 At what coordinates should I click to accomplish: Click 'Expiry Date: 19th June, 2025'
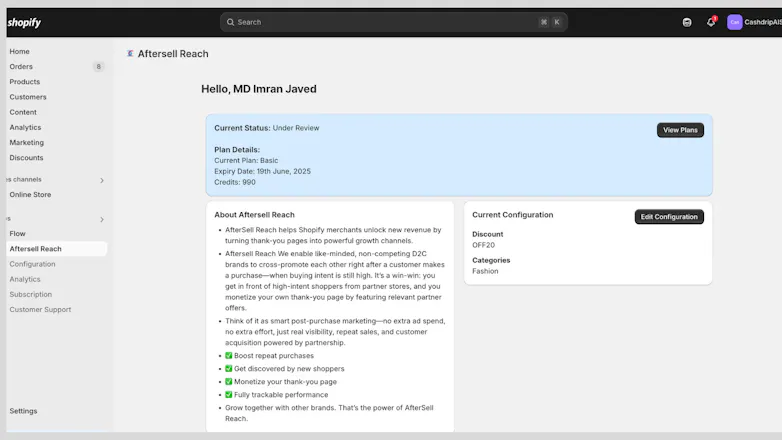262,171
